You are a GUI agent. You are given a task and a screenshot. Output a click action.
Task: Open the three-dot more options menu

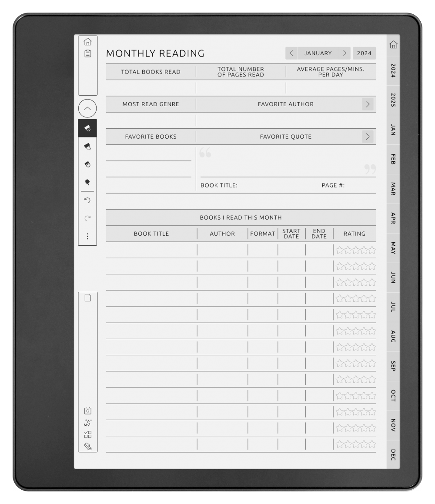click(87, 236)
